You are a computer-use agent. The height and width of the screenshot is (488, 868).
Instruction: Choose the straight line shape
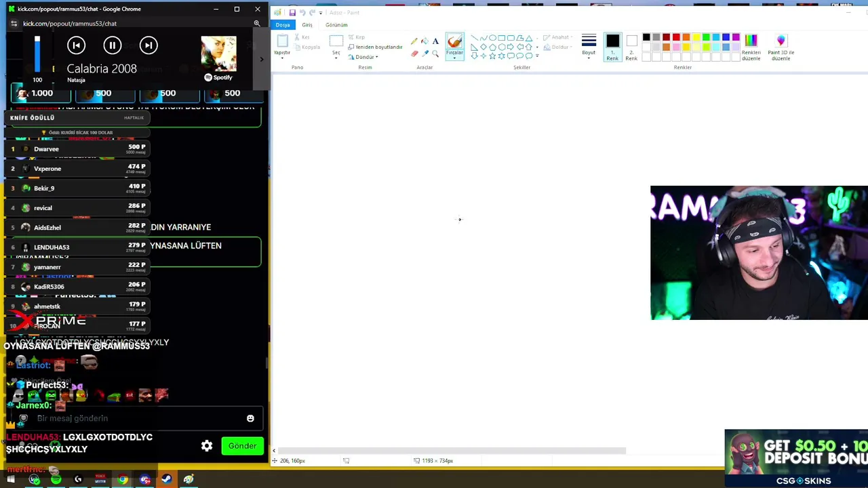474,38
